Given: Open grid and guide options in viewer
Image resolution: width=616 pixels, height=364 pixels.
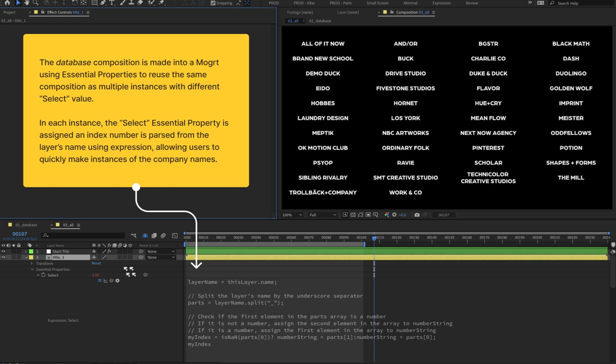Looking at the screenshot, I should tap(376, 215).
